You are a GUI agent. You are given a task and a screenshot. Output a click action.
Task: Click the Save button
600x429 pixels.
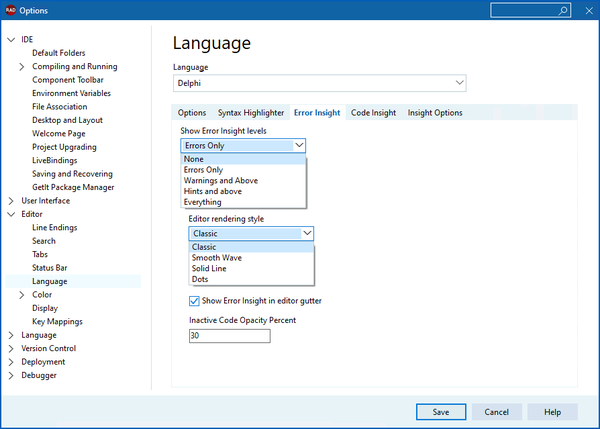pos(441,412)
